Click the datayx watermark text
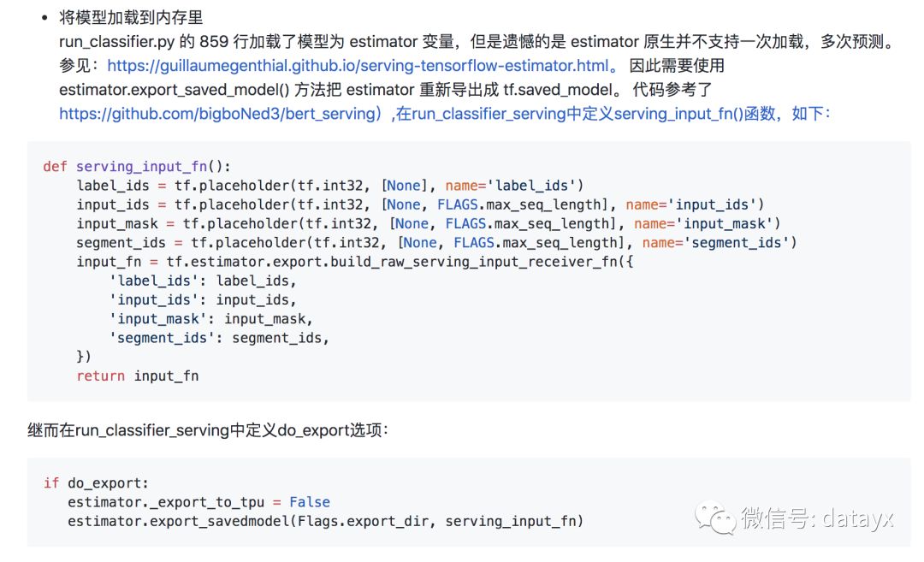924x562 pixels. (x=817, y=518)
